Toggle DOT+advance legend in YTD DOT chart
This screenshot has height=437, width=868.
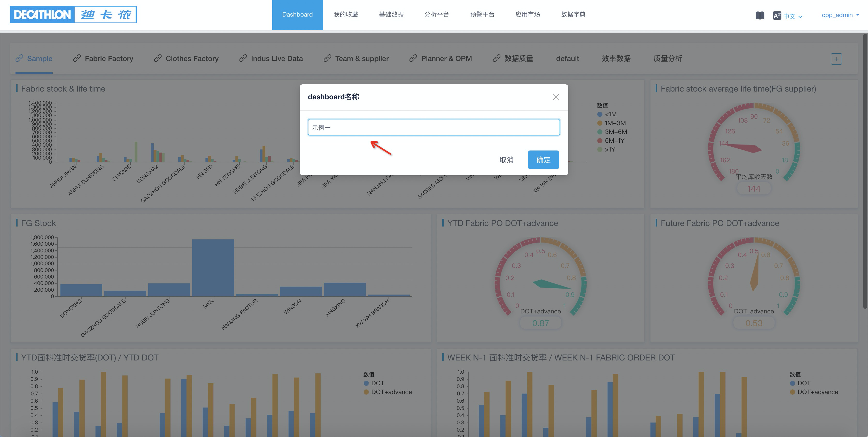coord(388,392)
